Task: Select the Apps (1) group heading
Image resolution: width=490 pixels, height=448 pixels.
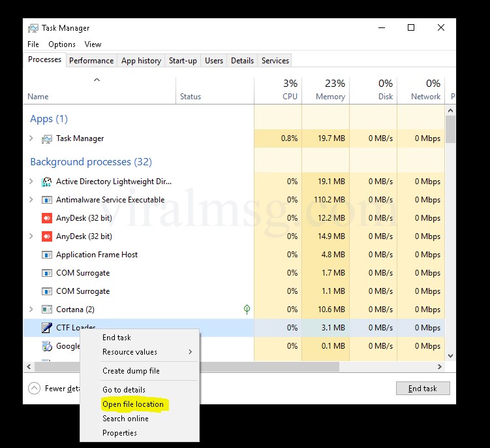Action: (49, 119)
